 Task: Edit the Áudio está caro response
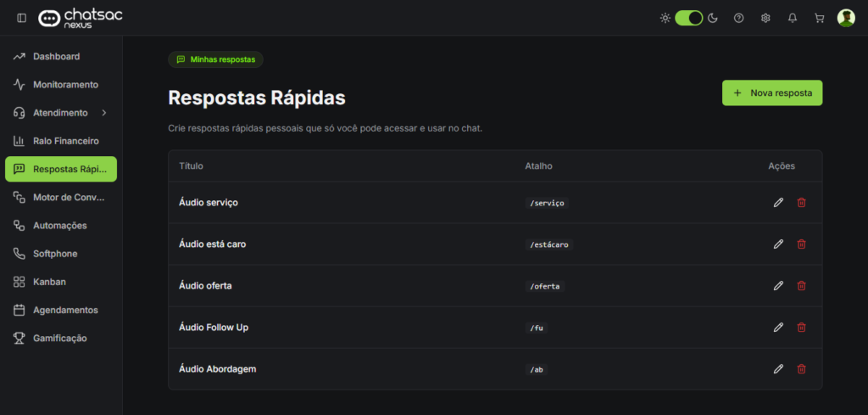tap(778, 244)
